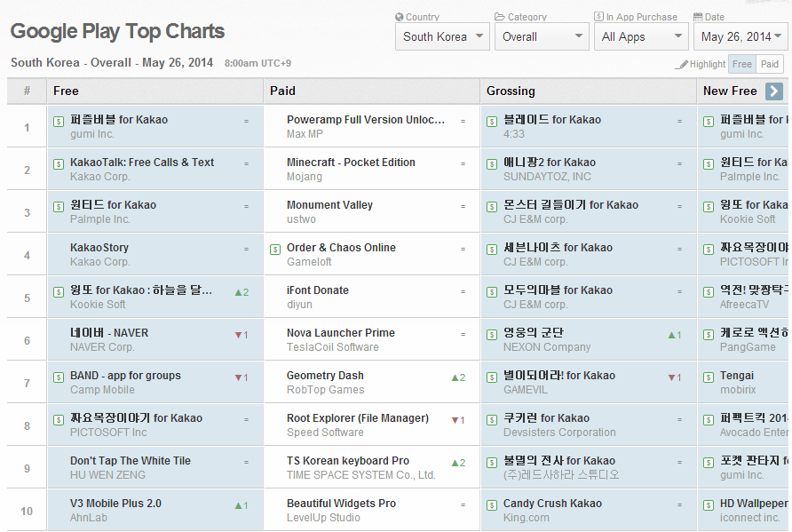Click the iFont Donate entry
The width and height of the screenshot is (792, 532).
pos(318,290)
